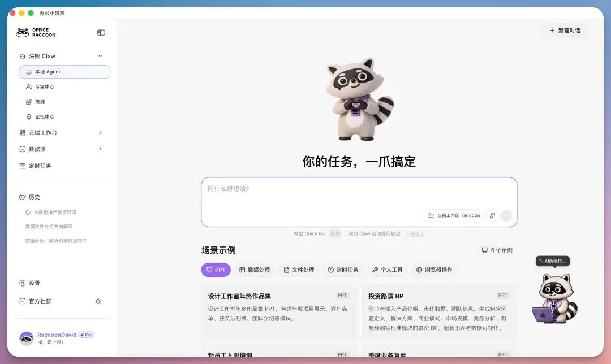This screenshot has height=364, width=611.
Task: Collapse the sidebar with the panel toggle icon
Action: coord(101,33)
